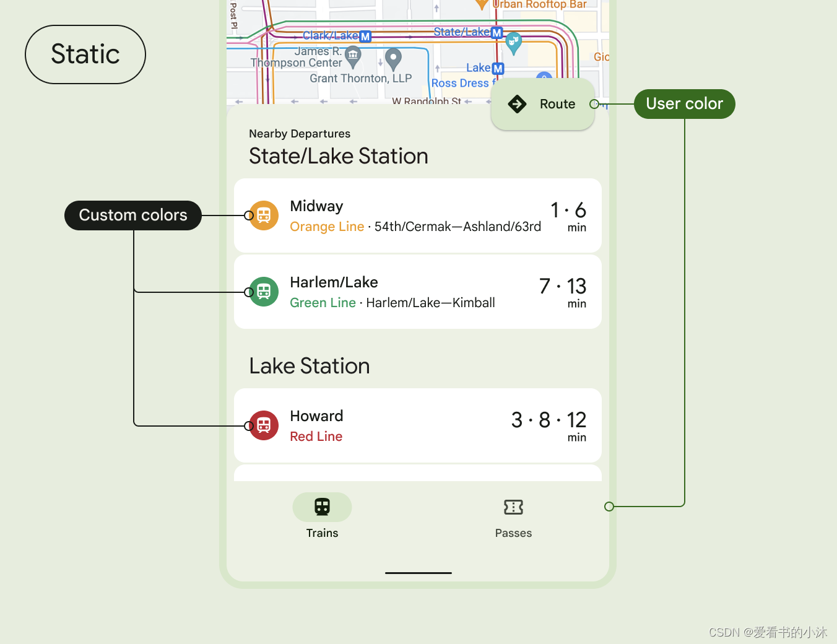Click 54th/Cermak—Ashland/63rd route text
The height and width of the screenshot is (644, 837).
(x=458, y=227)
